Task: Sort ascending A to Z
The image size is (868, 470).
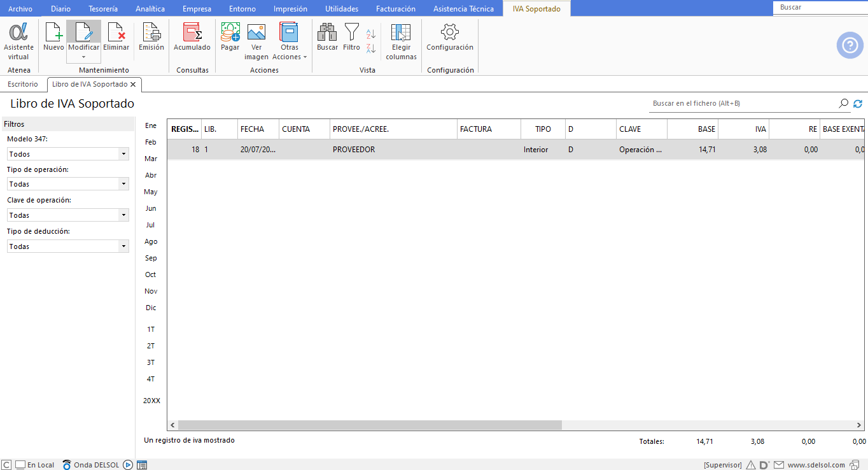Action: 371,34
